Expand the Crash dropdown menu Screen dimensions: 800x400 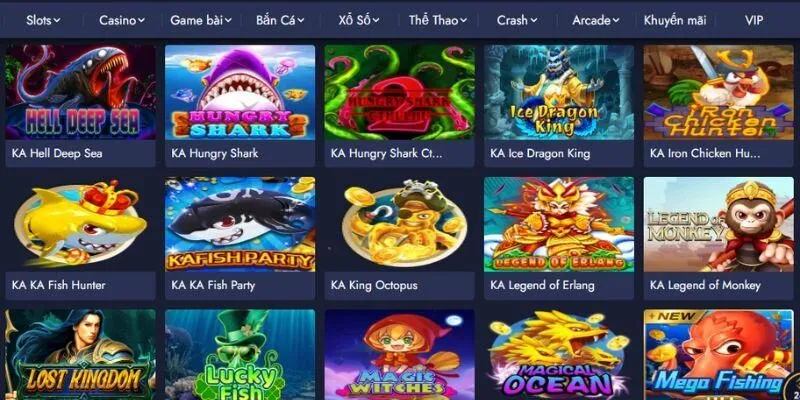[517, 20]
